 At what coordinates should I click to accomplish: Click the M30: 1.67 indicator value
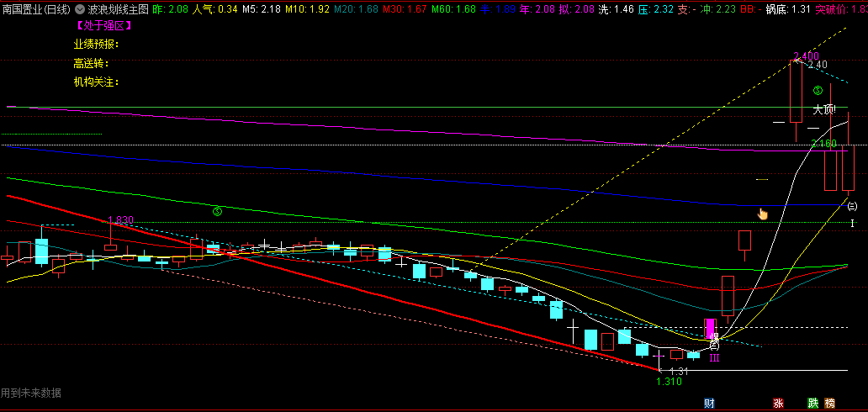pos(405,9)
